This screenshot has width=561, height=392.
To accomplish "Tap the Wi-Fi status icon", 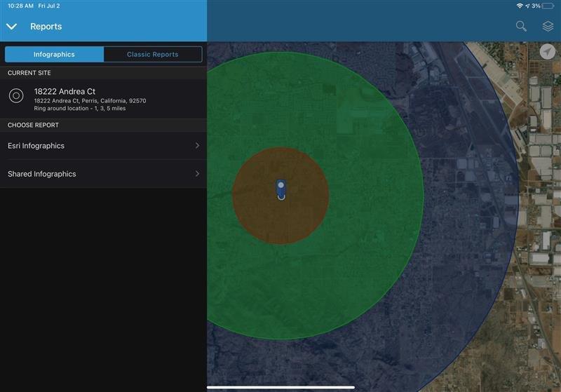I will point(520,6).
